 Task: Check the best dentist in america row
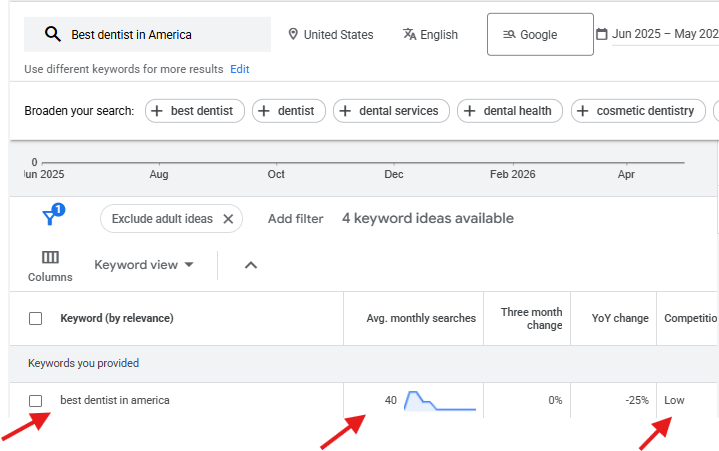coord(35,401)
